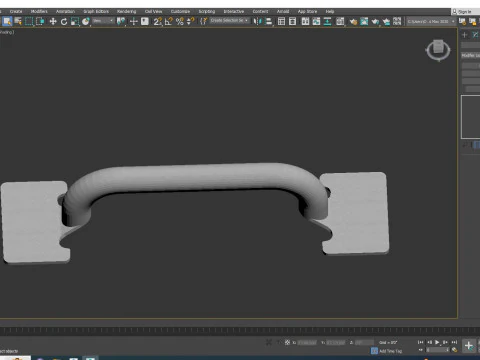Viewport: 480px width, 360px height.
Task: Open Graph Editors menu
Action: tap(96, 11)
